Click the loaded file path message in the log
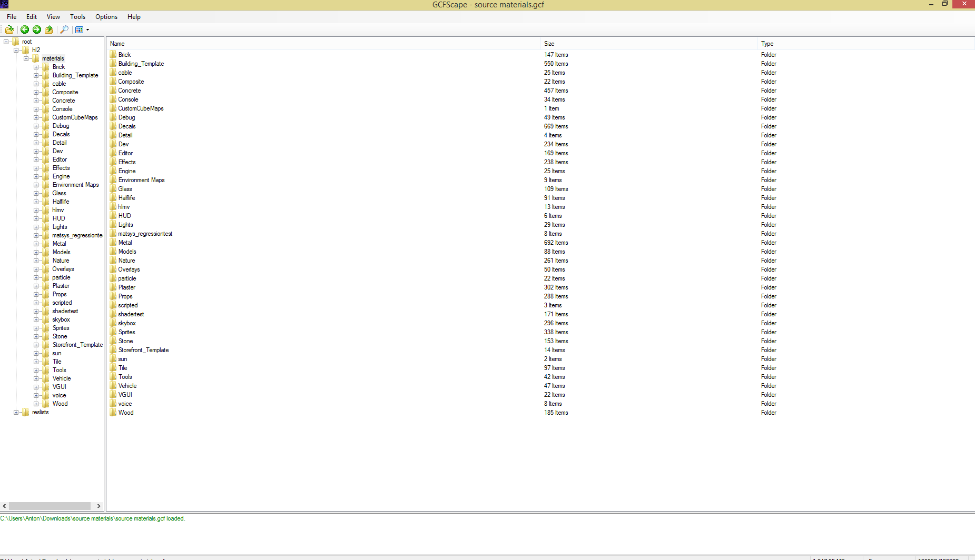Viewport: 975px width, 560px height. [x=93, y=518]
